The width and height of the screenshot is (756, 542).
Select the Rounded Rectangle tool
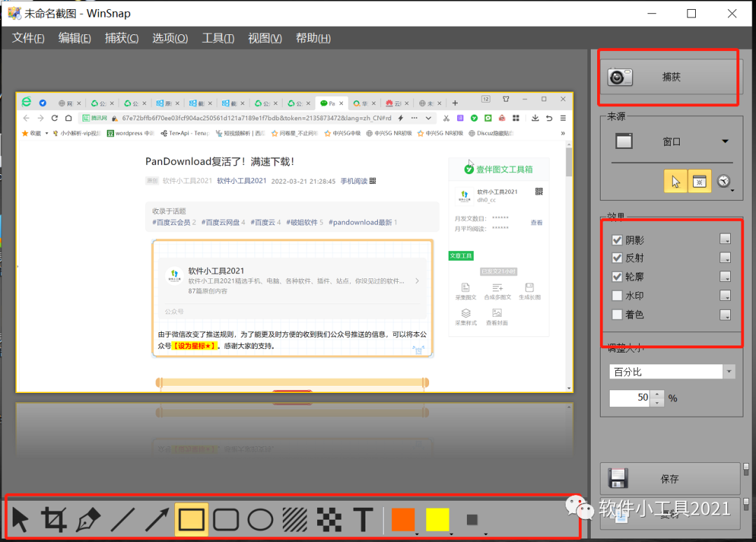click(x=225, y=520)
